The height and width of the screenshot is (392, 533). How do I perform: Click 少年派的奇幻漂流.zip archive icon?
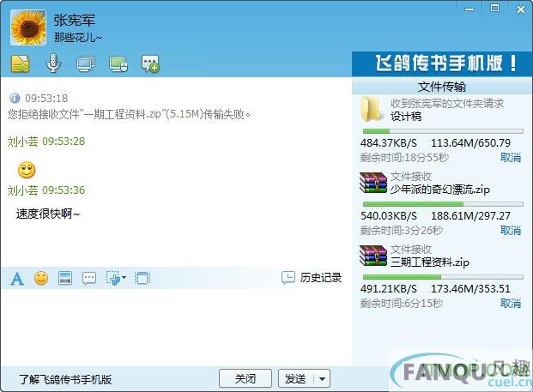[x=373, y=183]
